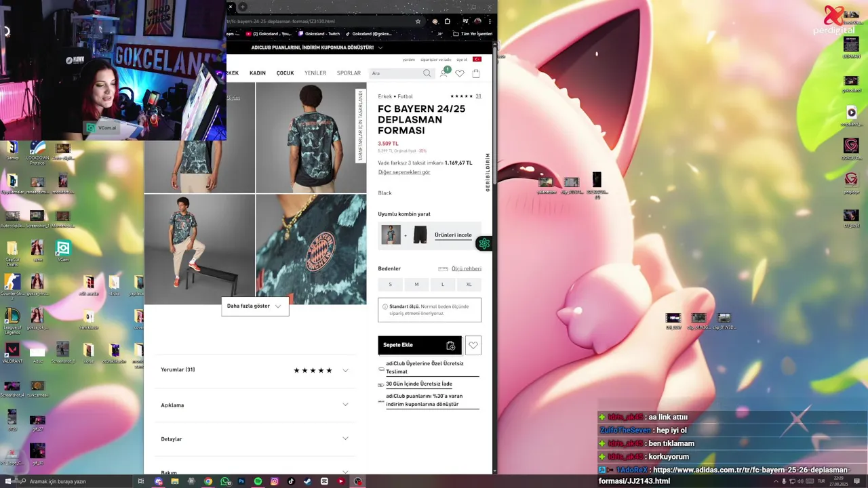Click the shorts thumbnail in Uyumlu kombin
The width and height of the screenshot is (868, 488).
(x=420, y=235)
